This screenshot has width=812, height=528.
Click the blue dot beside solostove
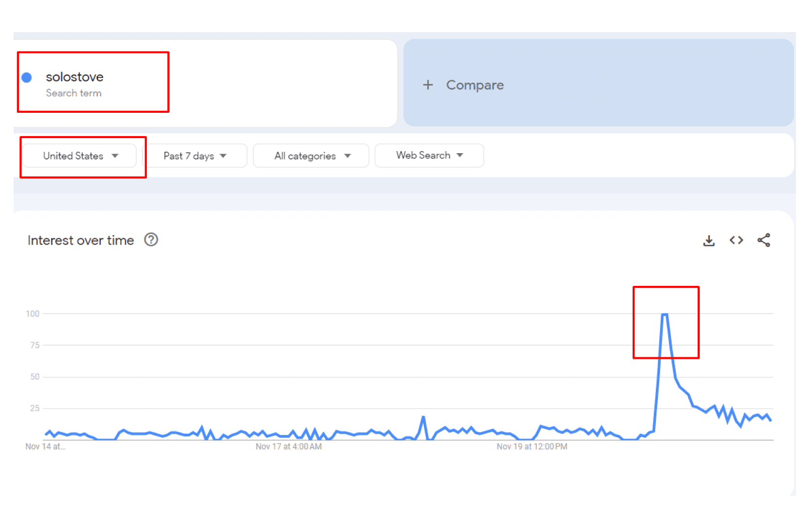(x=27, y=77)
